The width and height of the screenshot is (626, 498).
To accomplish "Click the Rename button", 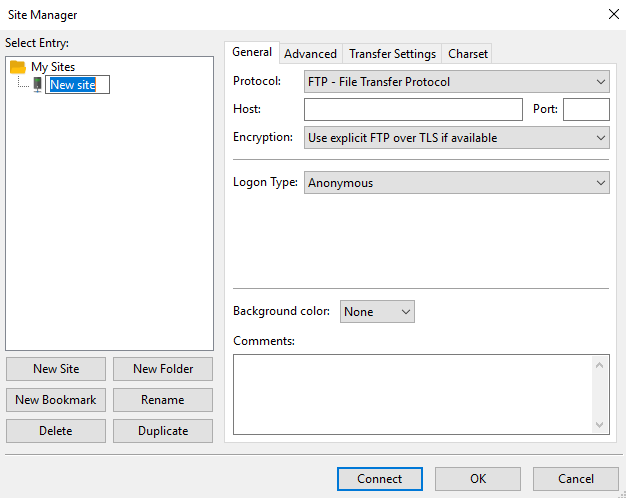I will coord(163,400).
